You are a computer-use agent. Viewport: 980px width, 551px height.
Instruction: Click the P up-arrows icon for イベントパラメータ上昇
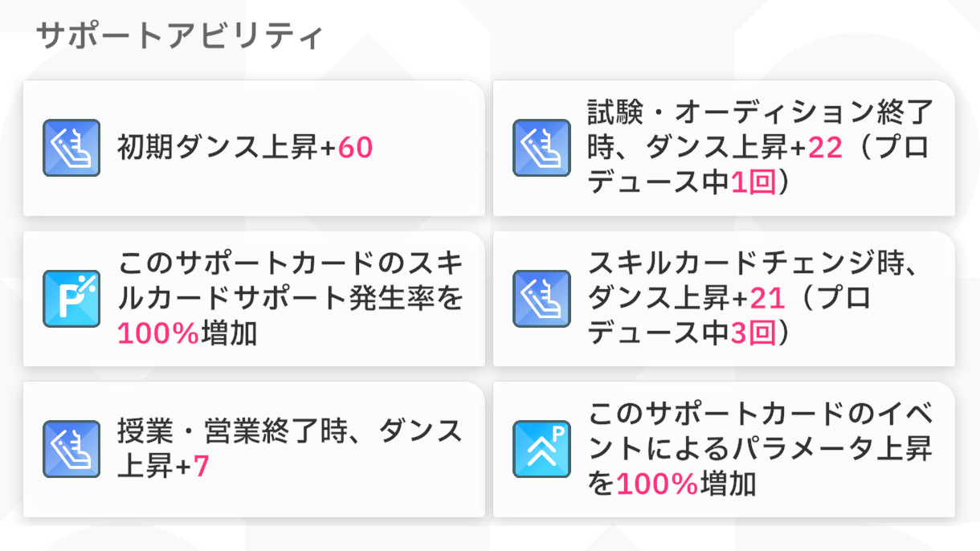[x=542, y=449]
